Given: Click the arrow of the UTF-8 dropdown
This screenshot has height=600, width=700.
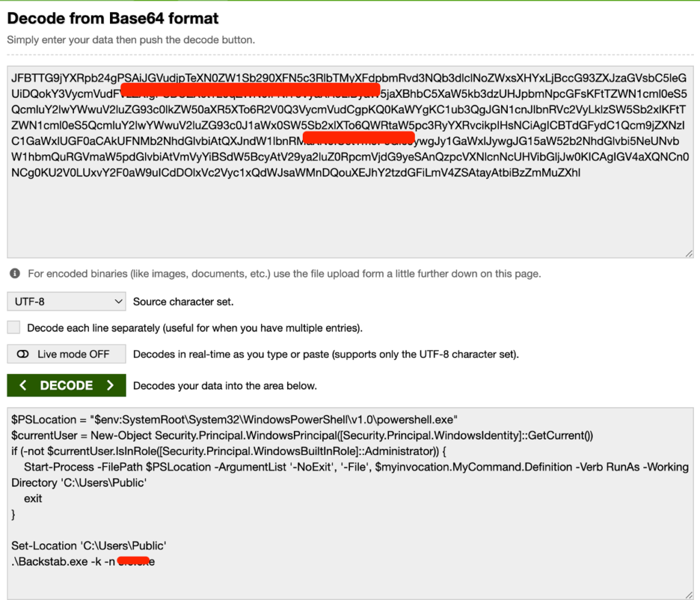Looking at the screenshot, I should click(118, 301).
